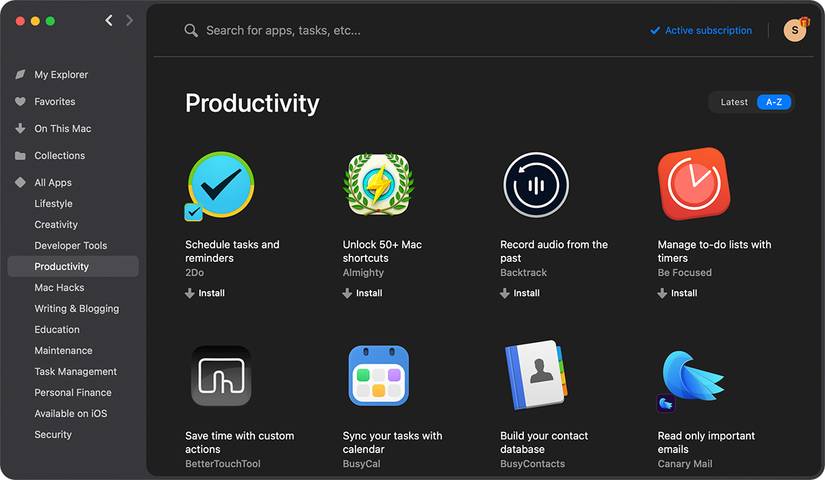
Task: Click the 'Backtrack' app name label
Action: 523,273
